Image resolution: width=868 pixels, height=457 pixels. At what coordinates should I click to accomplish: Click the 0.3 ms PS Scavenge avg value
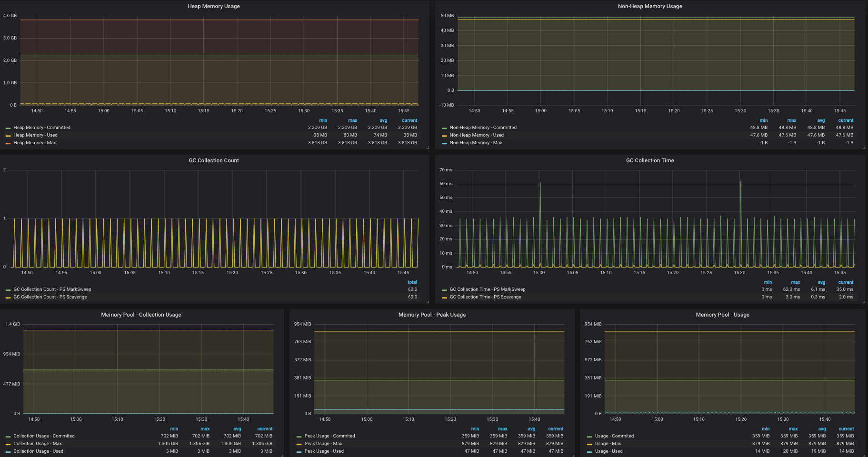coord(818,297)
